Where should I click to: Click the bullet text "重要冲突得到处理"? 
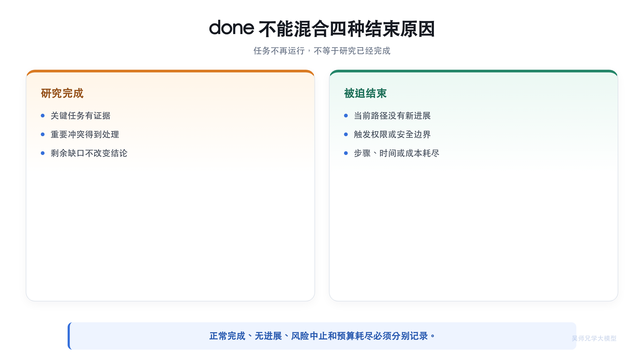point(85,134)
